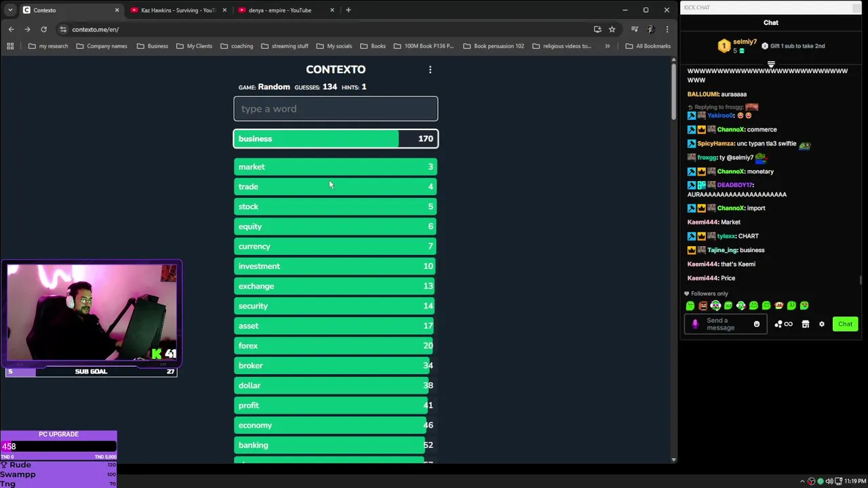Viewport: 868px width, 488px height.
Task: Select the 'banking' guess row
Action: point(336,445)
